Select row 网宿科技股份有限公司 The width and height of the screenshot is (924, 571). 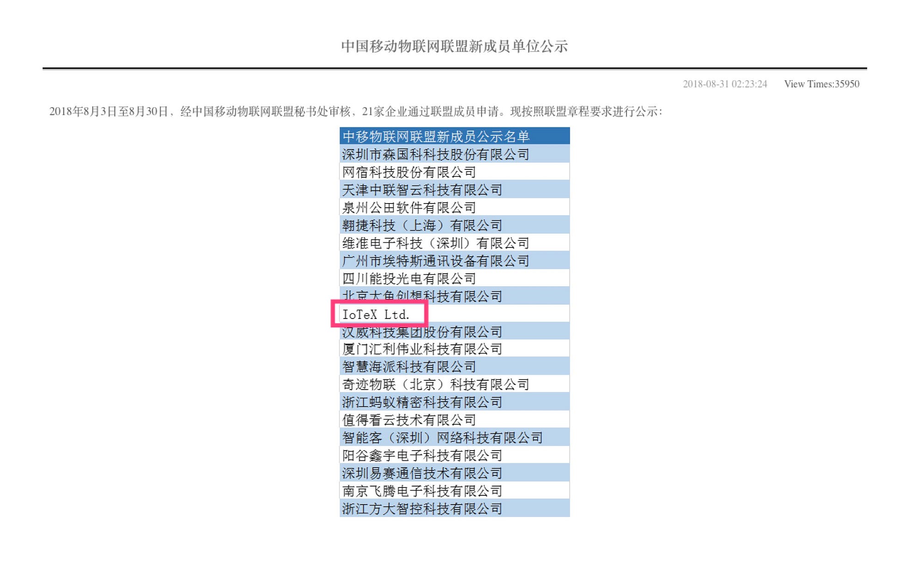[x=455, y=172]
